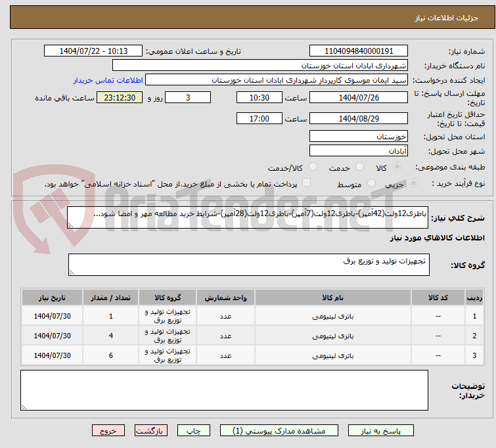496x448 pixels.
Task: Click the کد کالا column header
Action: pyautogui.click(x=438, y=298)
